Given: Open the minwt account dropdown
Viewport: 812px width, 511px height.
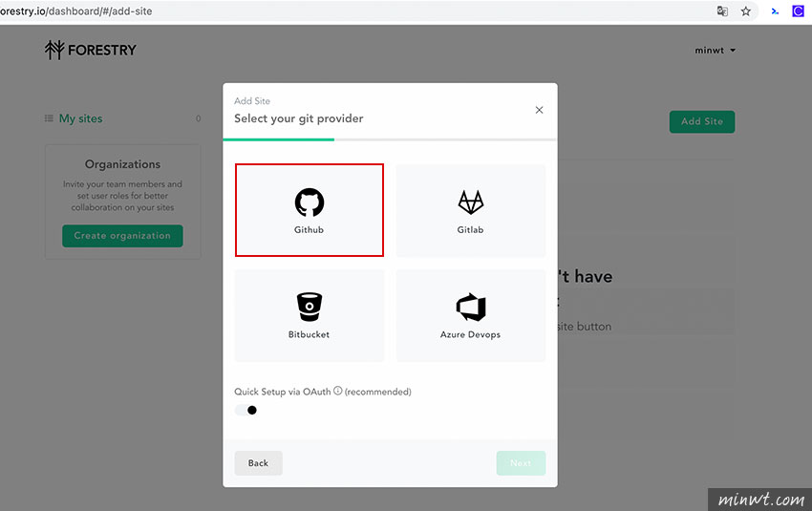Looking at the screenshot, I should [x=716, y=51].
